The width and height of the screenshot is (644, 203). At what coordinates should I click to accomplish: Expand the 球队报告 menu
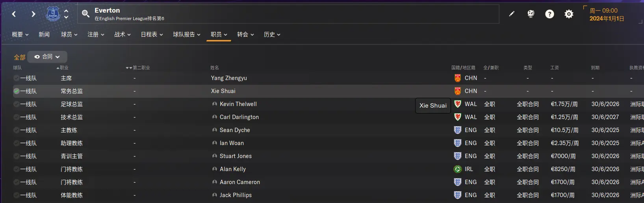pyautogui.click(x=187, y=35)
